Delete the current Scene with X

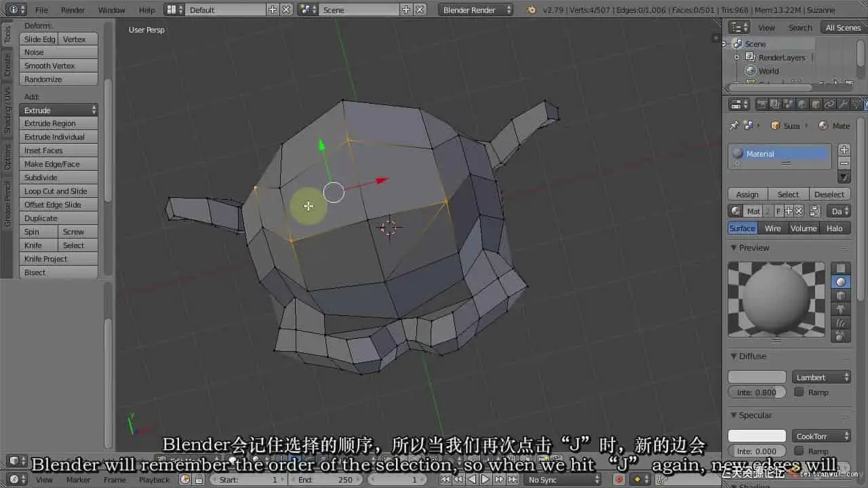420,9
